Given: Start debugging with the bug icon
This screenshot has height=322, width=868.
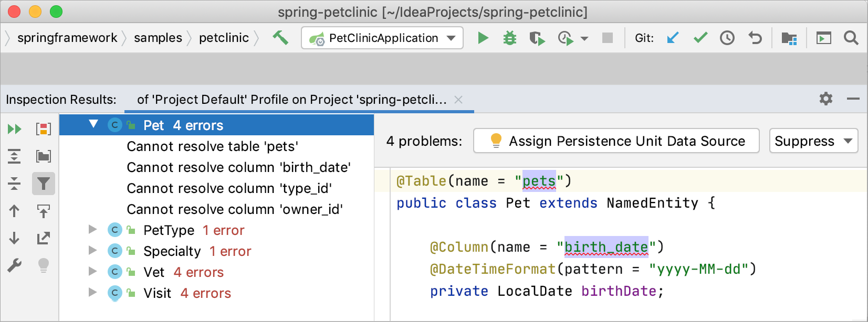Looking at the screenshot, I should click(x=510, y=38).
